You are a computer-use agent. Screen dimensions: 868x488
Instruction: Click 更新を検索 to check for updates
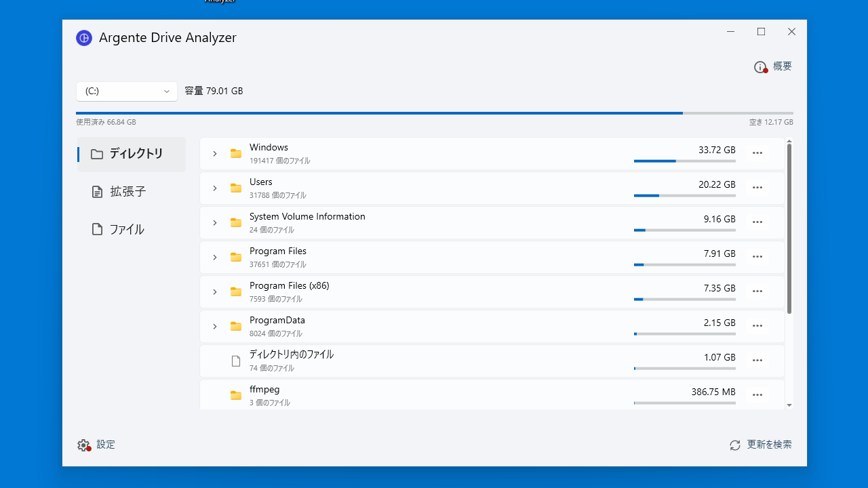(760, 445)
